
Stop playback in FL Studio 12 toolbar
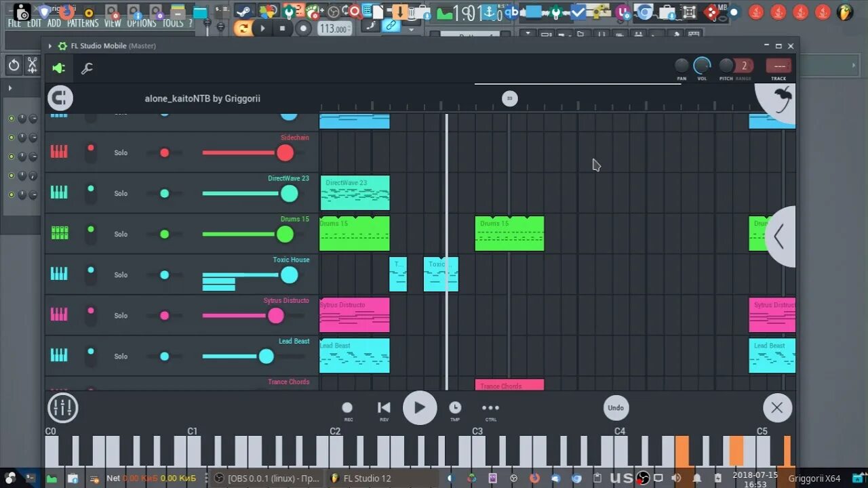pos(282,28)
